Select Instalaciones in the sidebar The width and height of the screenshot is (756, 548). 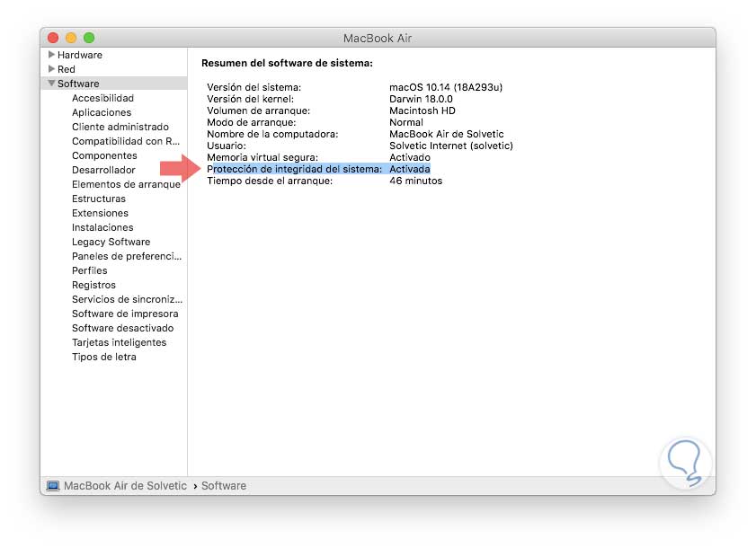[102, 227]
